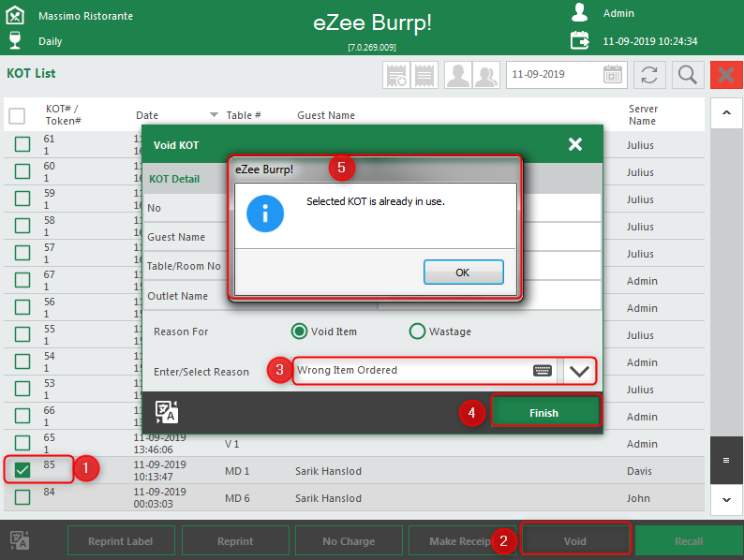Select the Wastage radio button

coord(417,331)
